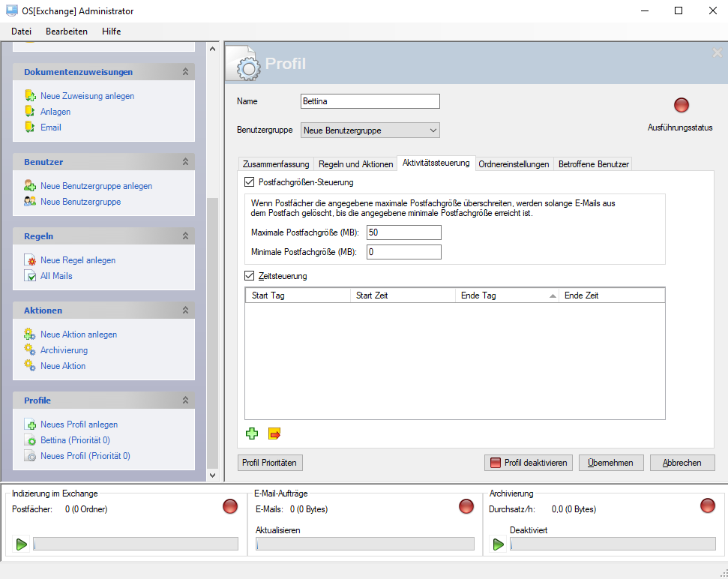Click the Neue Regel anlegen icon
This screenshot has width=728, height=579.
click(x=30, y=260)
